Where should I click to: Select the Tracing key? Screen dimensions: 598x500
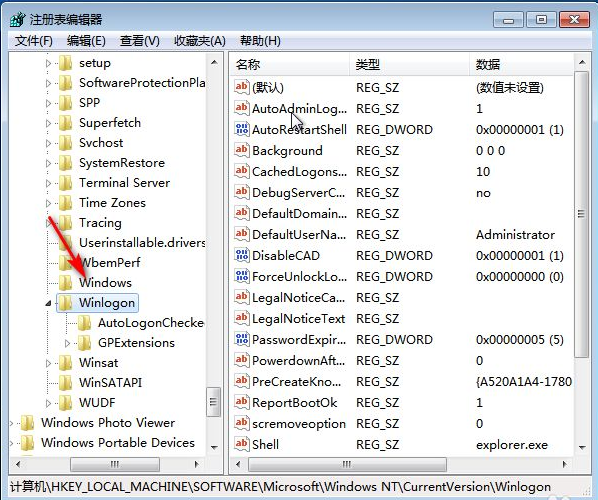click(100, 223)
